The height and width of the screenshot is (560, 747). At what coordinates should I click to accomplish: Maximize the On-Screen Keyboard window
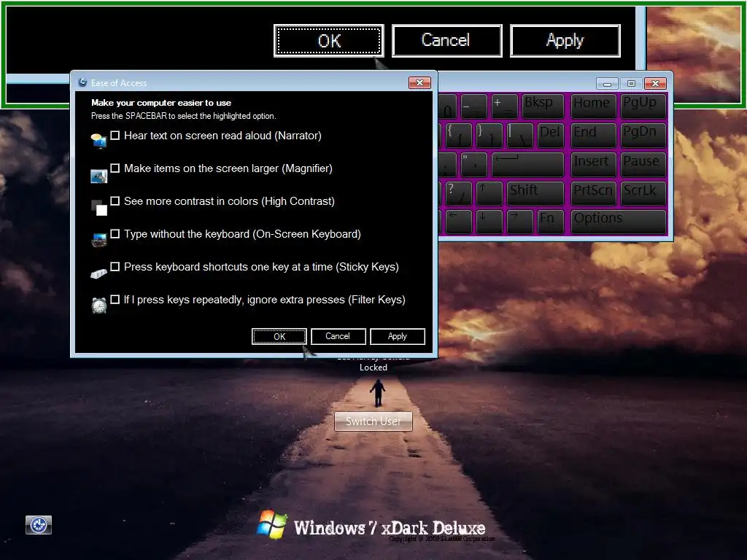[631, 84]
